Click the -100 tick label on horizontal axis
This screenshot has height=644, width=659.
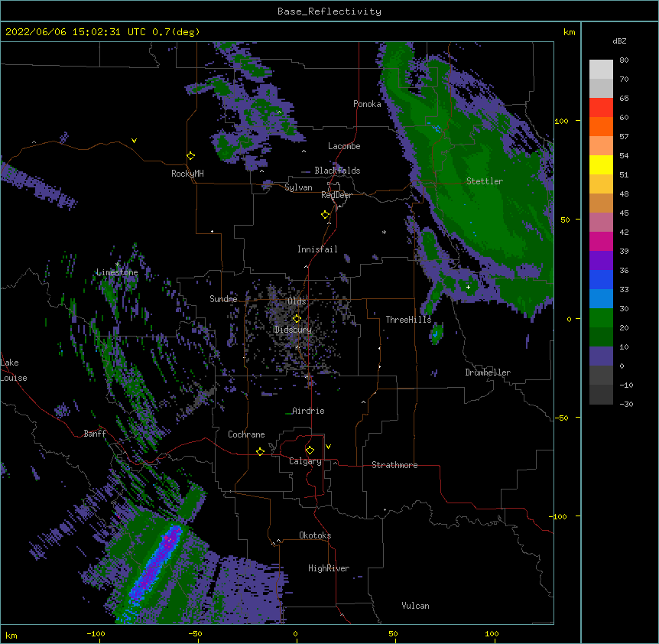point(96,633)
